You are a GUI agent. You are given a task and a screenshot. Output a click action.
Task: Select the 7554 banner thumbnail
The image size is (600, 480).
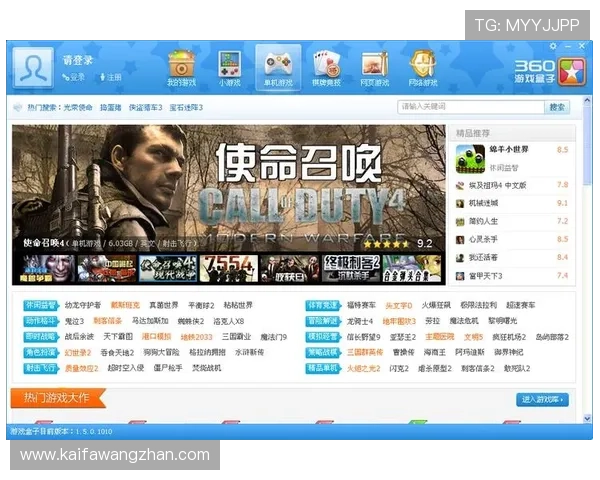point(228,269)
